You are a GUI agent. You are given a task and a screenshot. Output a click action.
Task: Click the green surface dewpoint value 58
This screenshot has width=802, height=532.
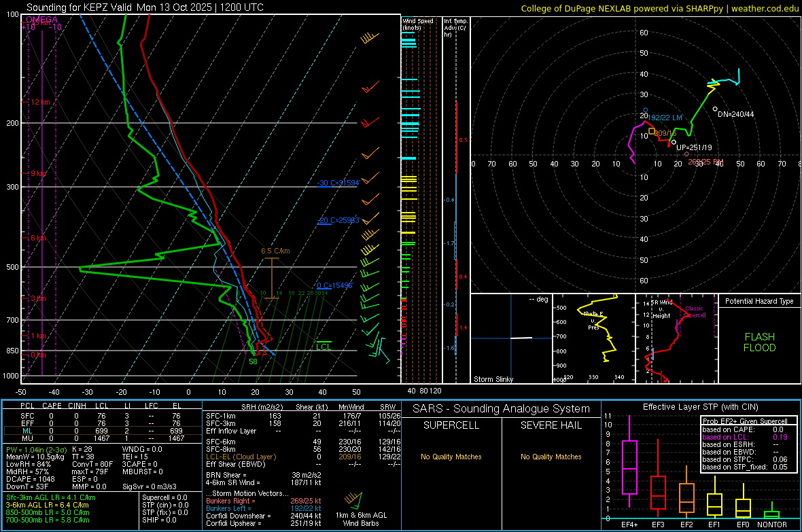point(253,361)
